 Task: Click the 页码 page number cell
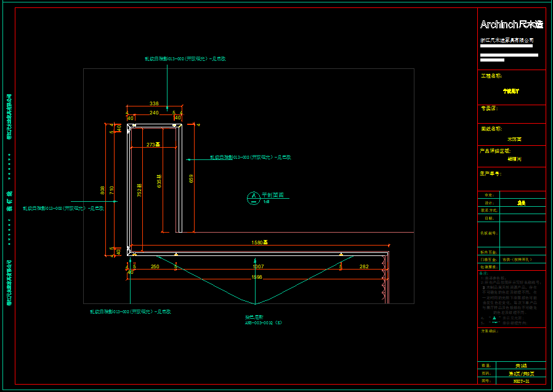click(521, 373)
